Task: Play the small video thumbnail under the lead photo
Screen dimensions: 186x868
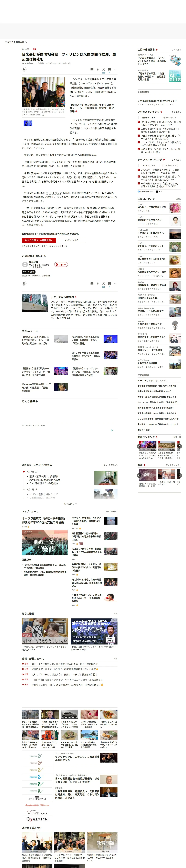Action: coord(28,123)
